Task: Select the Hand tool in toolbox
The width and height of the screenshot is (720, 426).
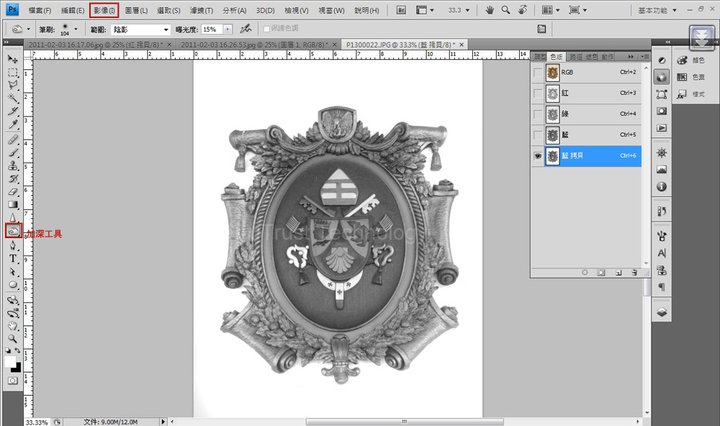Action: (x=13, y=326)
